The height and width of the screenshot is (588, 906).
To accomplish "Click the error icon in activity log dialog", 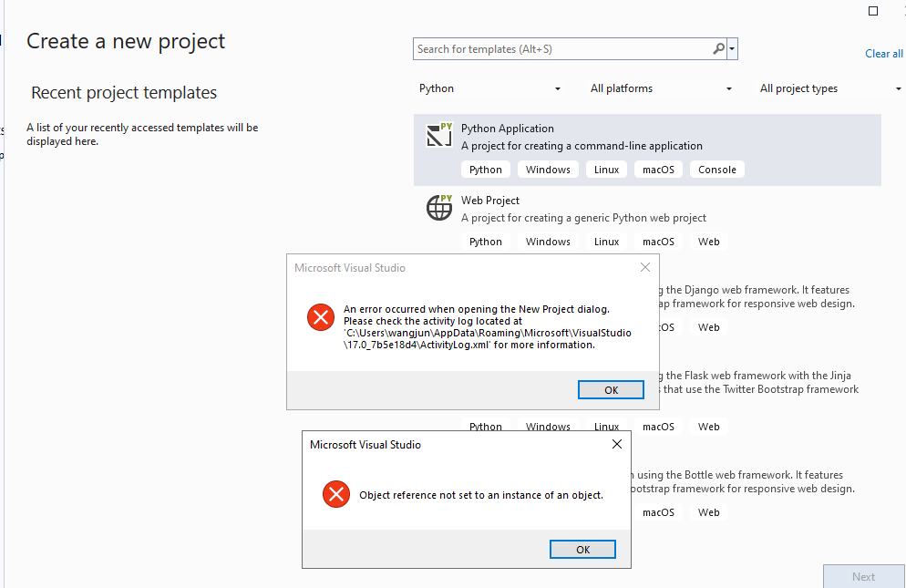I will click(321, 317).
